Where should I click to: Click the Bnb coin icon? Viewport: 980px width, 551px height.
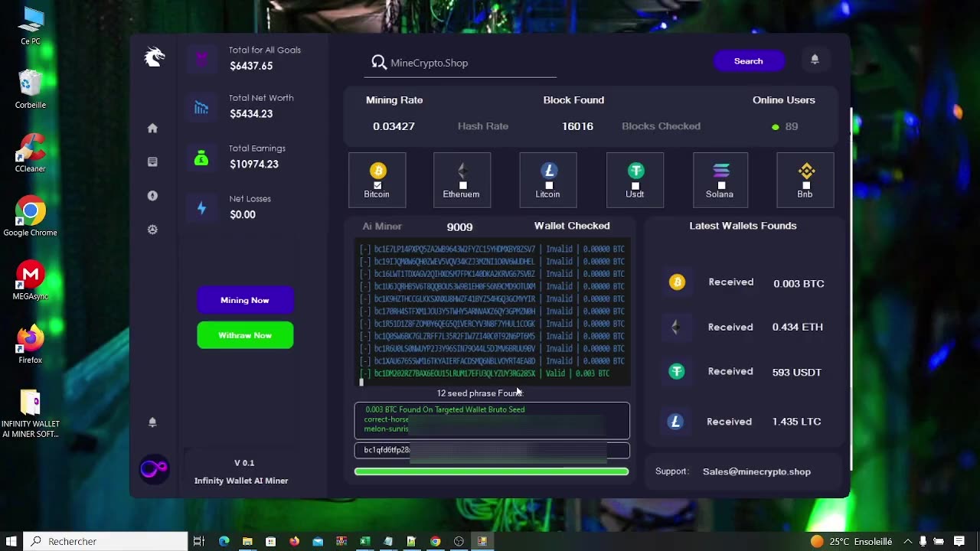point(806,171)
